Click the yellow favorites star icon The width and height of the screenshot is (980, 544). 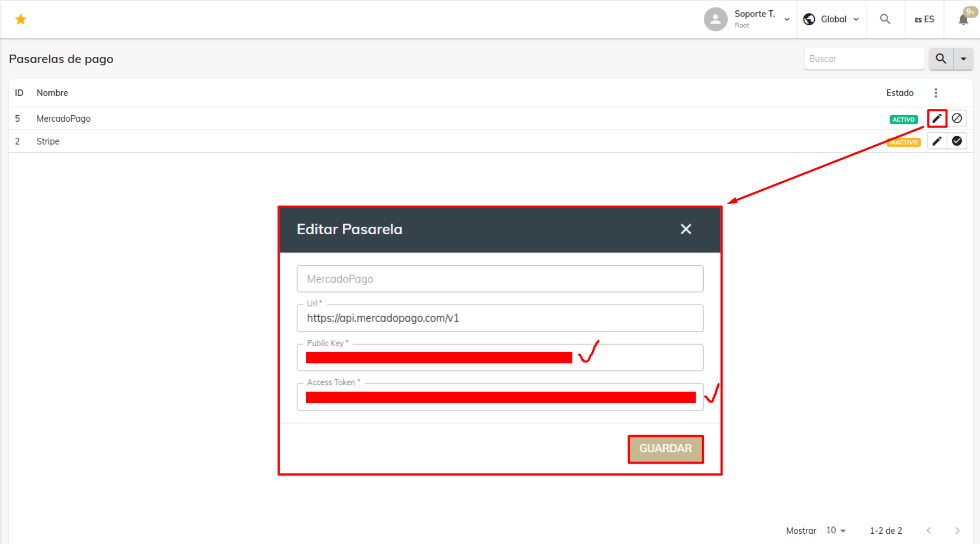[20, 19]
